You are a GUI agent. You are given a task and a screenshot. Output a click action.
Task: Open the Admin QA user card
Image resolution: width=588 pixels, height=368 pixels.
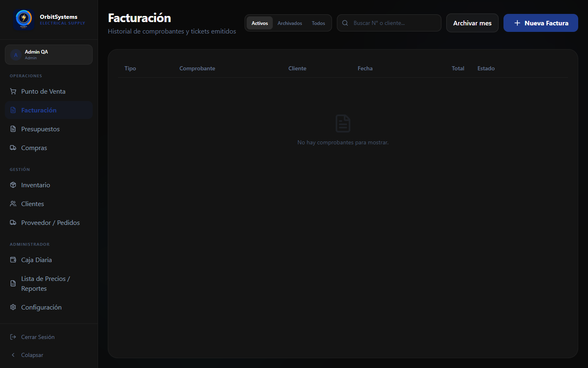49,55
